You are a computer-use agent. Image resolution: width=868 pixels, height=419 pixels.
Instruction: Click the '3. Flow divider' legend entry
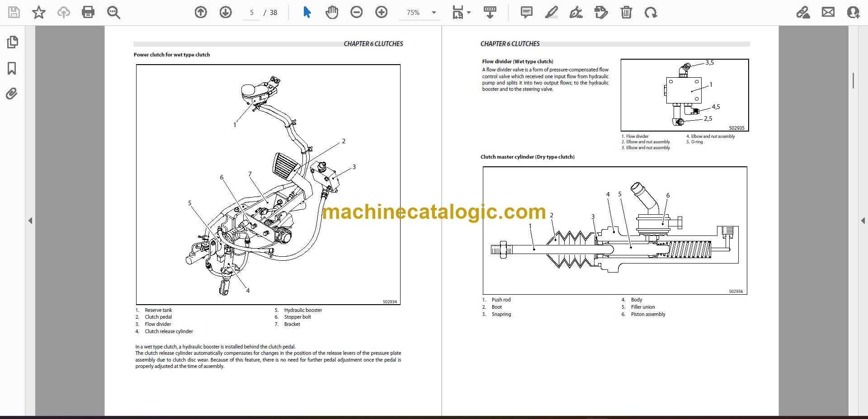153,324
